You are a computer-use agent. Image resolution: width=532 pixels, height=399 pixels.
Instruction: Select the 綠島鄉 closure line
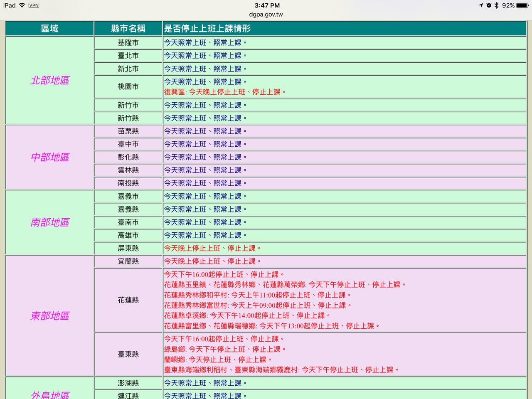pos(225,350)
